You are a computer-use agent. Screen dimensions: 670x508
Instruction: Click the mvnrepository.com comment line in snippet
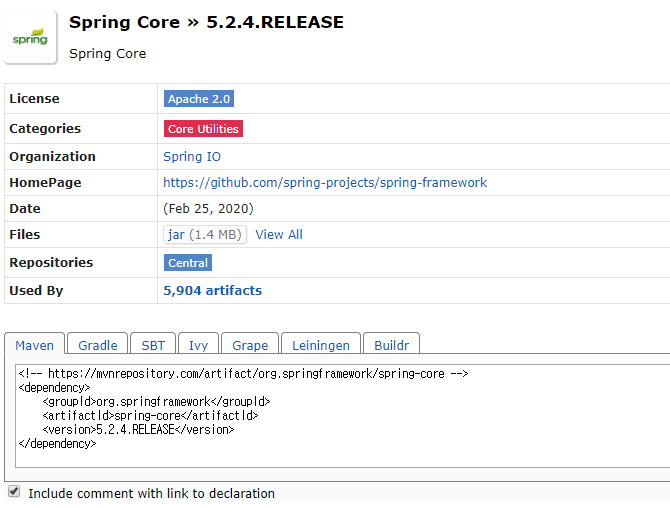click(x=244, y=374)
